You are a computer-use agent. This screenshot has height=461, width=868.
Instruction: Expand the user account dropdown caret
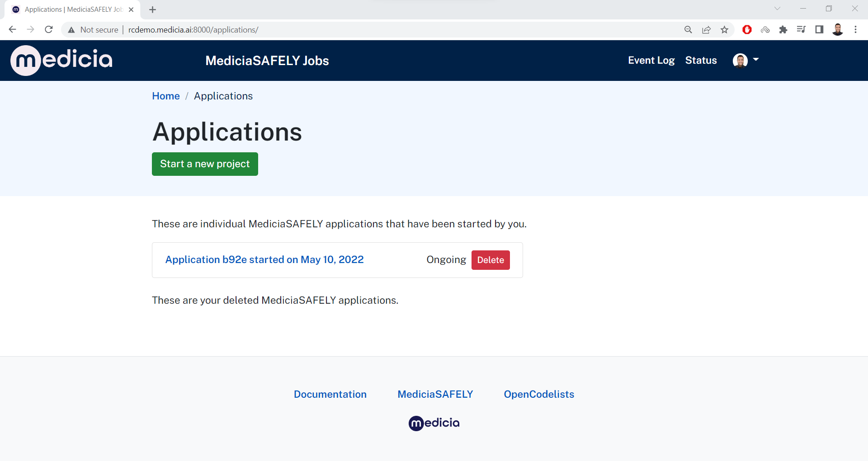coord(756,59)
